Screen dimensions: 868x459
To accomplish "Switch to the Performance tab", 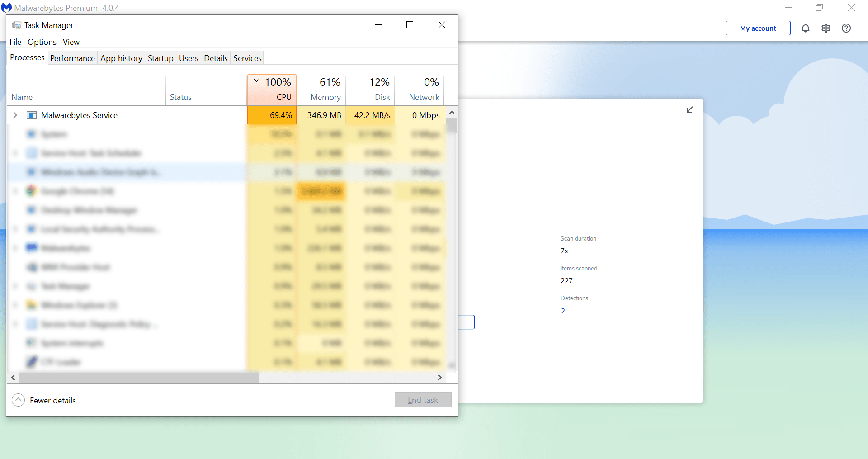I will [x=72, y=58].
